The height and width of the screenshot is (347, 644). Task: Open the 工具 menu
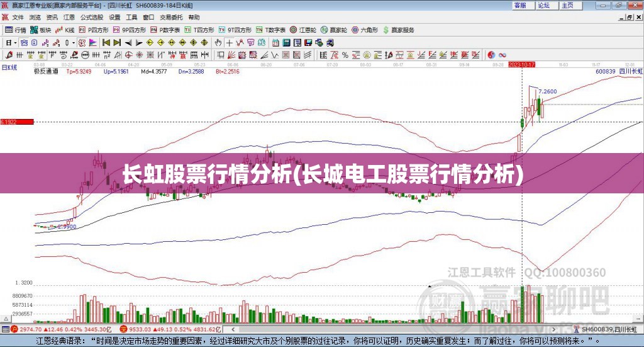pos(131,17)
